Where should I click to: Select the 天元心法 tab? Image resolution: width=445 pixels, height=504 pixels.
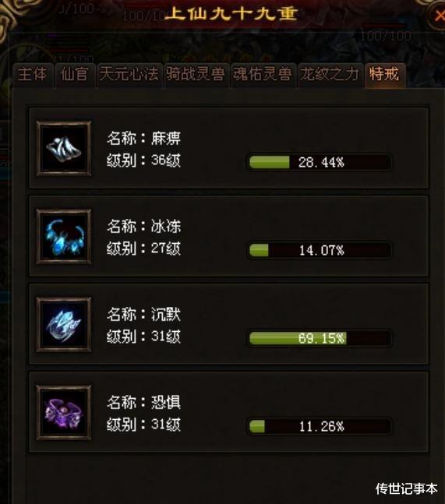point(129,75)
